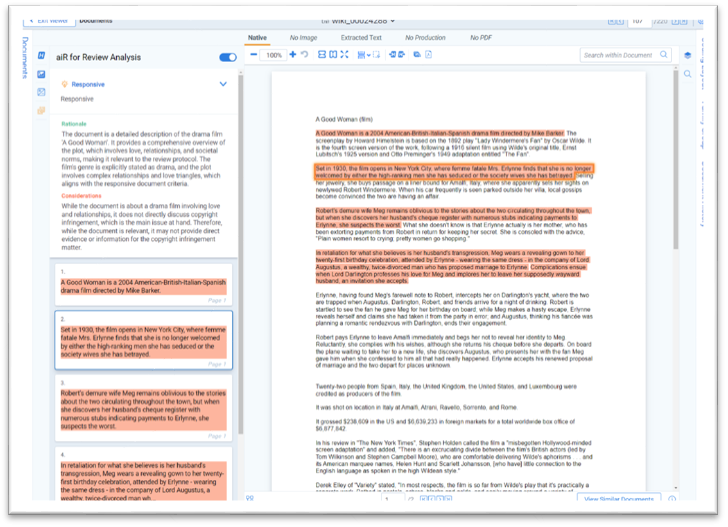The height and width of the screenshot is (527, 728).
Task: Select citation 1 A Good Woman card
Action: tap(143, 285)
